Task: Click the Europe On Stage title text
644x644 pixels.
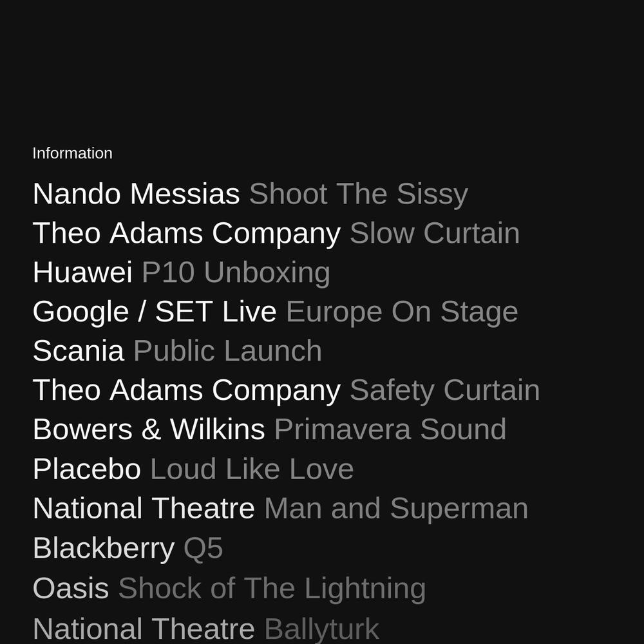Action: (402, 312)
